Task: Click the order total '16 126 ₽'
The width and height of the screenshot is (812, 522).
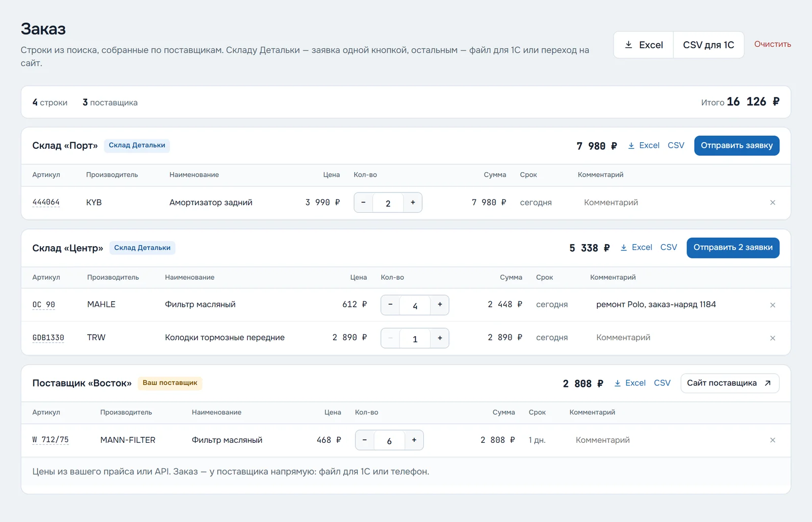Action: tap(753, 102)
